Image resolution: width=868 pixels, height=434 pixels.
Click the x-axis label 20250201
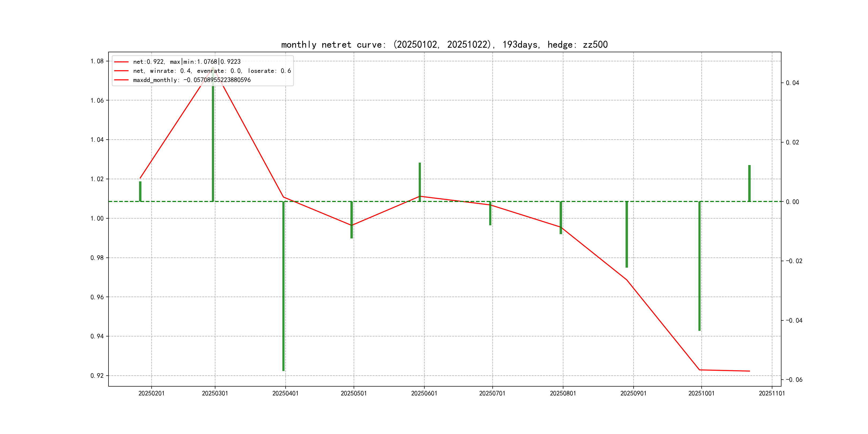tap(151, 393)
